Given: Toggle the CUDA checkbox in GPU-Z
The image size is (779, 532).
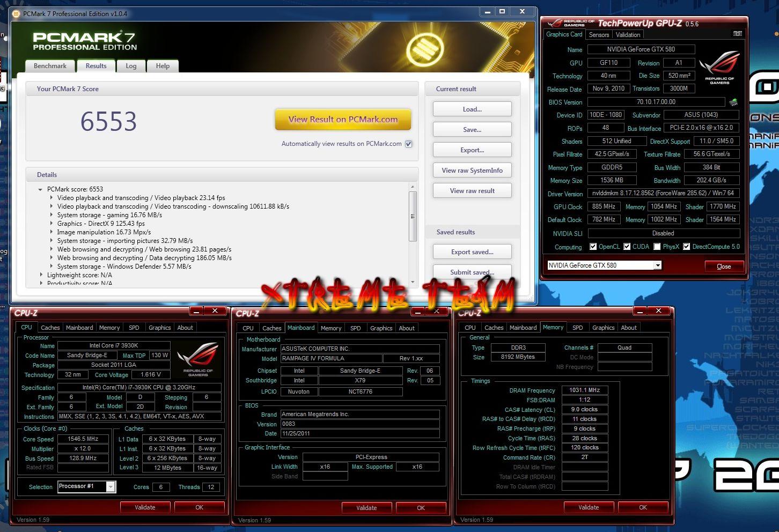Looking at the screenshot, I should pyautogui.click(x=627, y=247).
